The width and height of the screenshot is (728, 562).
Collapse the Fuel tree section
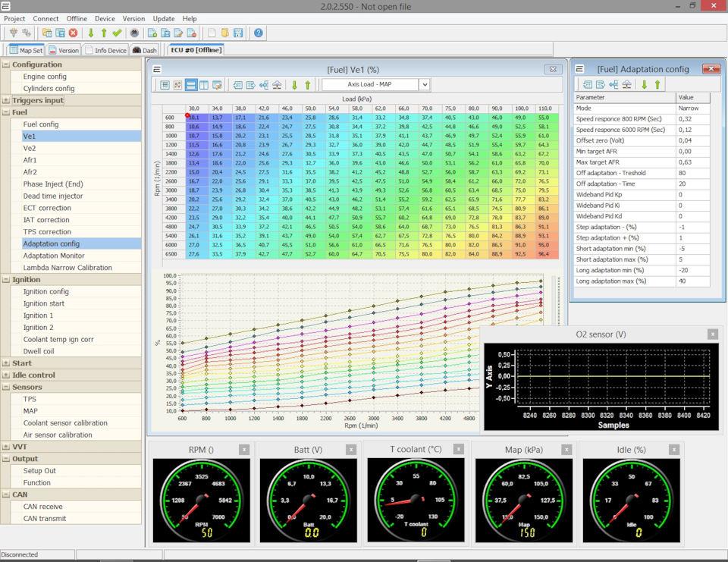tap(5, 112)
